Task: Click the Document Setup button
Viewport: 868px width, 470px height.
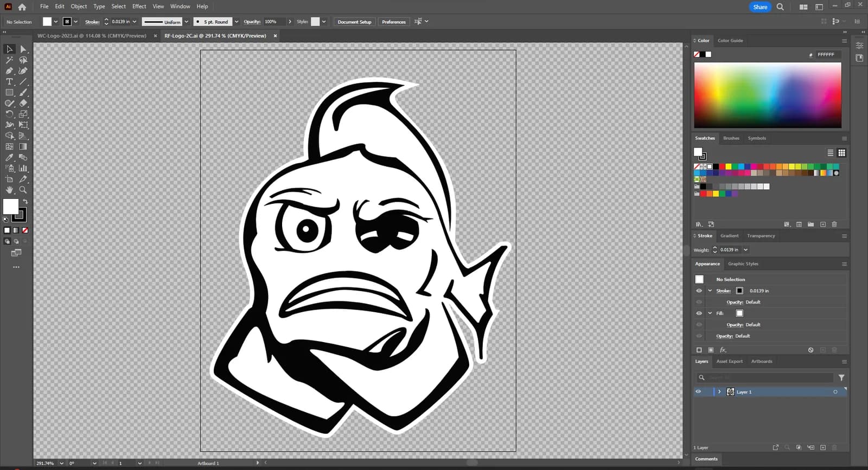Action: coord(354,22)
